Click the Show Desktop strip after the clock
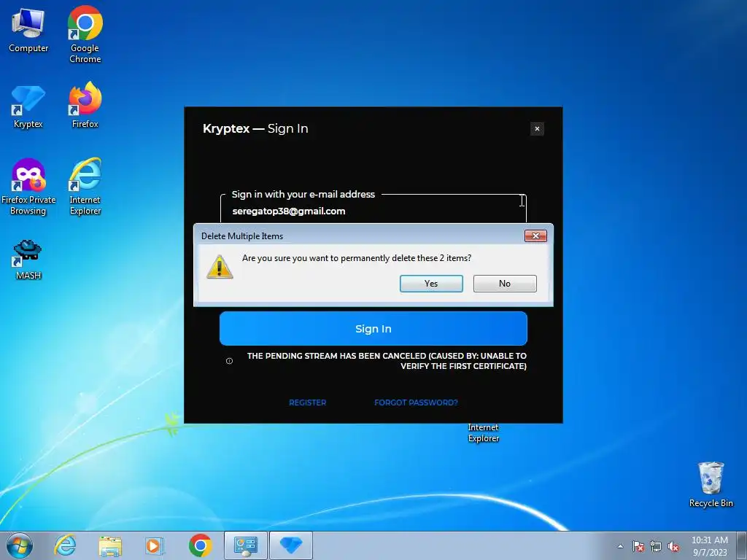 point(742,545)
